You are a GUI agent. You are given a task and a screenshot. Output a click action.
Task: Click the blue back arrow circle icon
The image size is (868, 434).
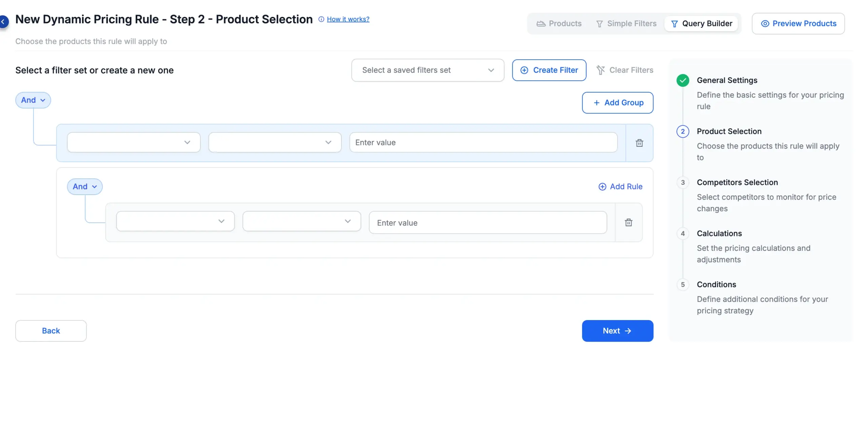click(x=3, y=22)
